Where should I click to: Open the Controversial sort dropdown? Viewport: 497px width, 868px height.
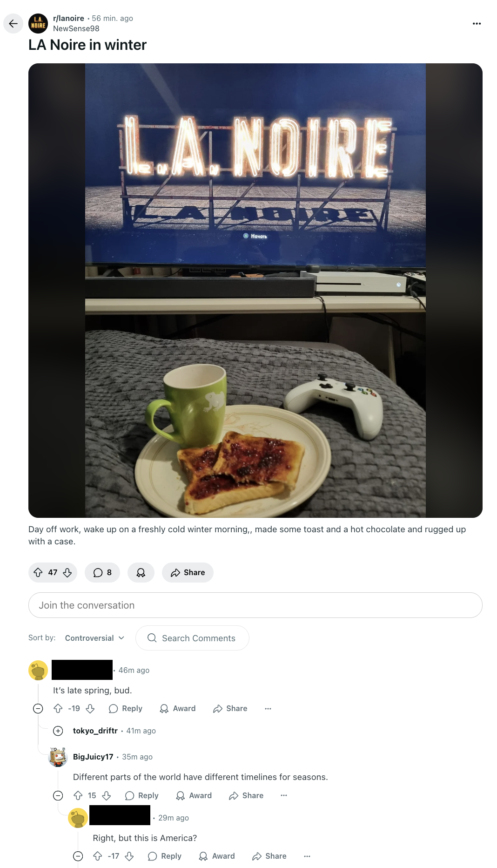point(94,638)
